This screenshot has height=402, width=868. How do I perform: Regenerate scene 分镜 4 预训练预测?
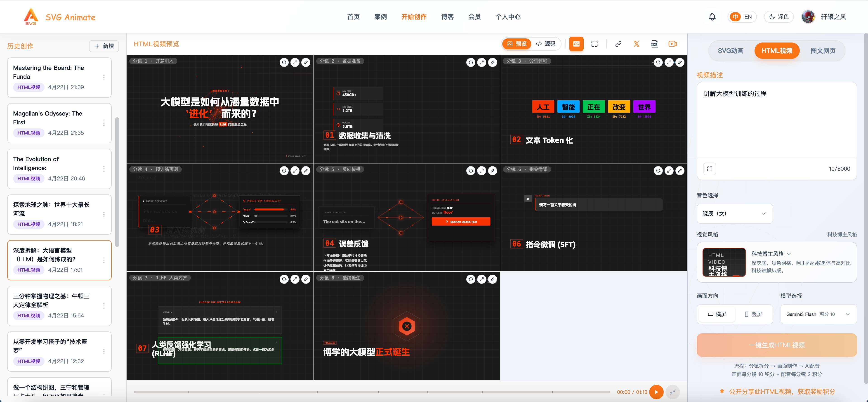[284, 171]
